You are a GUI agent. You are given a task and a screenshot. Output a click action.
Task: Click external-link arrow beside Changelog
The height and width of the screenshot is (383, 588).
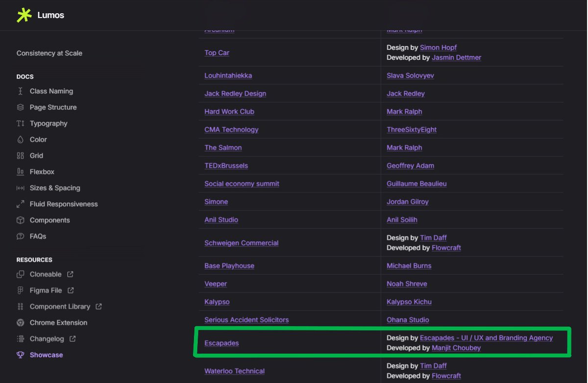73,339
